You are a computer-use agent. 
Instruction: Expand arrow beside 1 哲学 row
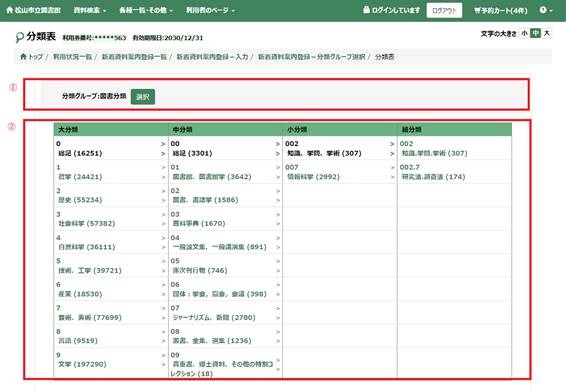pos(163,172)
